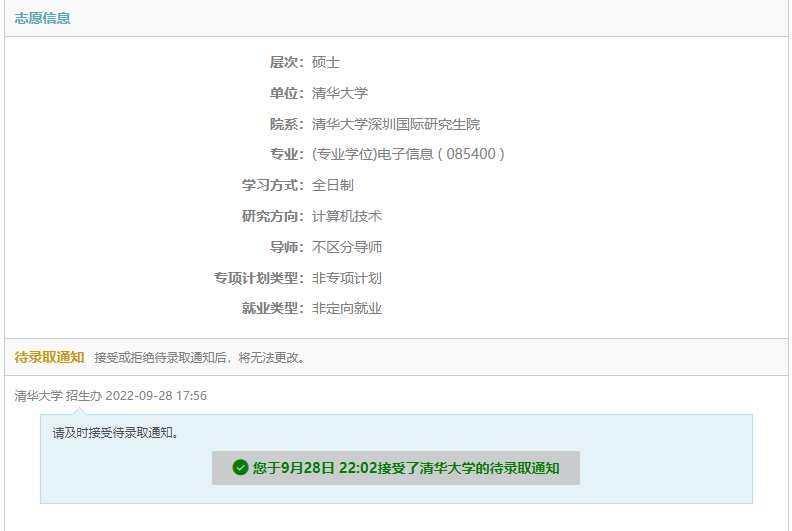Click the '非专项计划' plan type value
The image size is (792, 531).
coord(347,278)
